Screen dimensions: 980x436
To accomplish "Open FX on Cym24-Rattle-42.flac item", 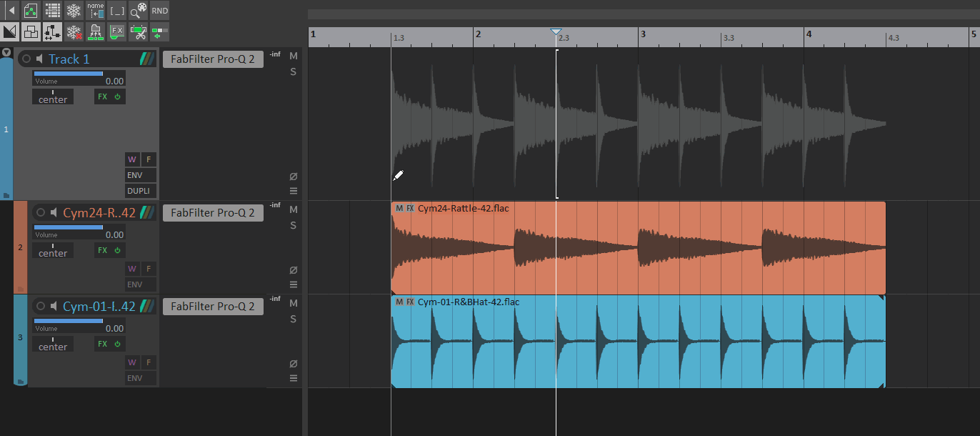I will (410, 208).
